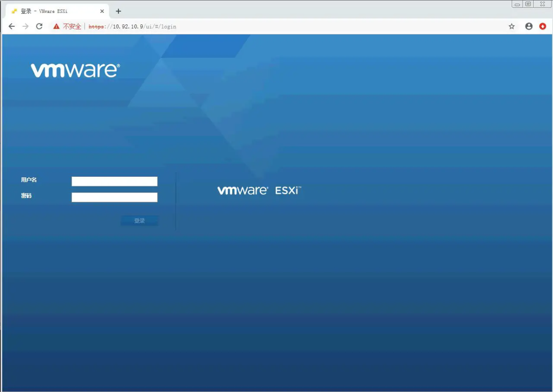Screen dimensions: 553x392
Task: Go back with the browser back arrow
Action: pos(12,26)
